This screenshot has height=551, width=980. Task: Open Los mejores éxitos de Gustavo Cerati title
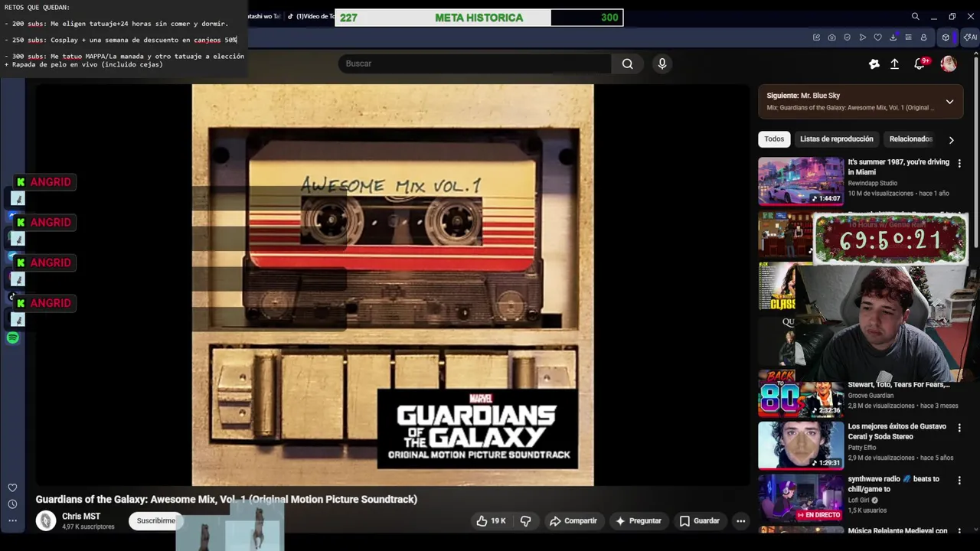pos(897,431)
